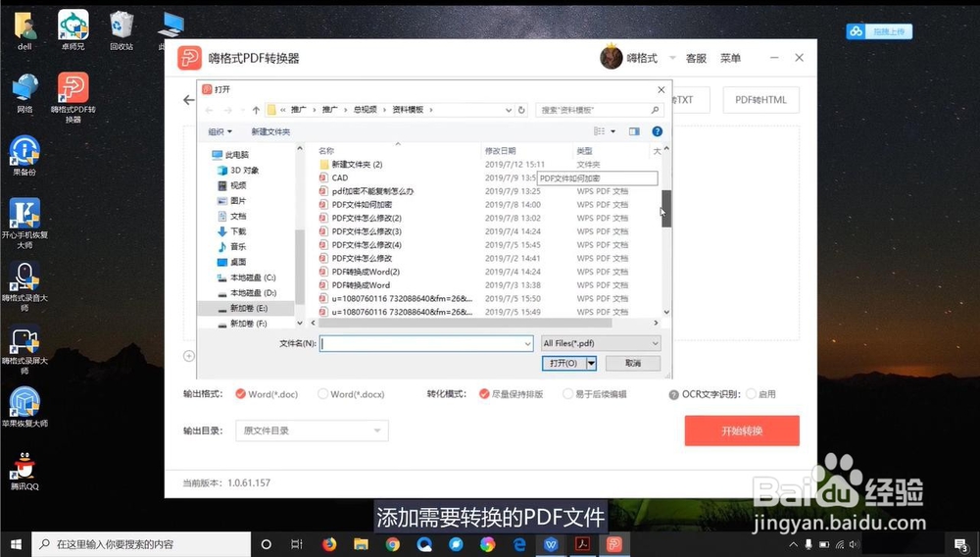The width and height of the screenshot is (980, 557).
Task: Open Cortana circle icon in taskbar
Action: point(266,544)
